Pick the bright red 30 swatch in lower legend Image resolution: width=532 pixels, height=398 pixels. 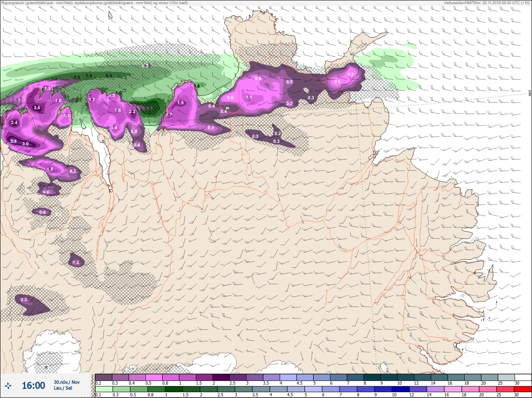tap(523, 389)
